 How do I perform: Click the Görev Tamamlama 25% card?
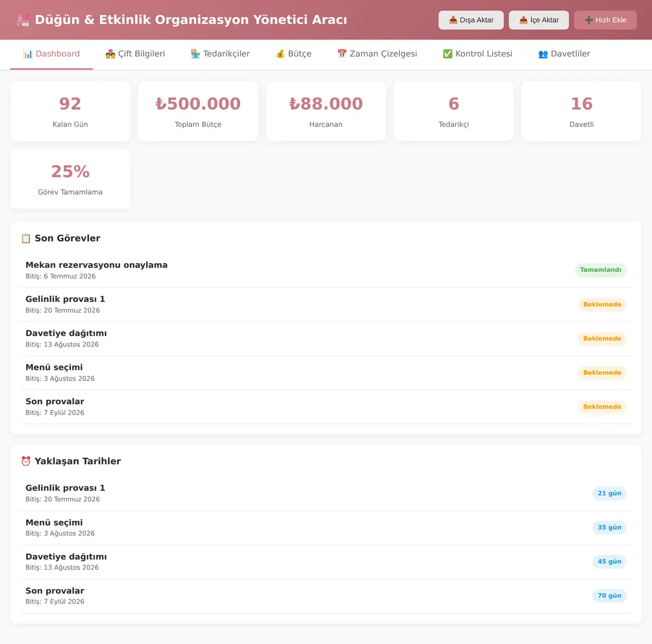pyautogui.click(x=70, y=179)
